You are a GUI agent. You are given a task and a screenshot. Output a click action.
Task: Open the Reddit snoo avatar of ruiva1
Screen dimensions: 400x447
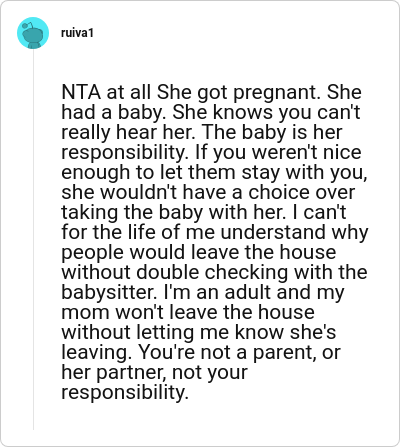[x=33, y=33]
